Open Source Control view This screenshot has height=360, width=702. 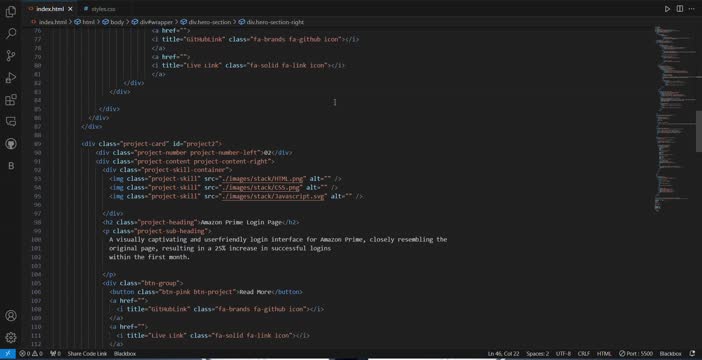point(11,56)
